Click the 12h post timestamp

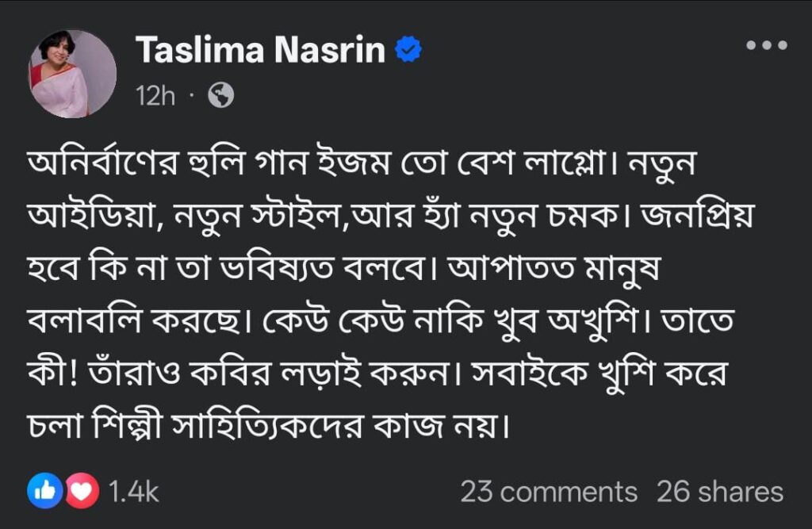[155, 97]
